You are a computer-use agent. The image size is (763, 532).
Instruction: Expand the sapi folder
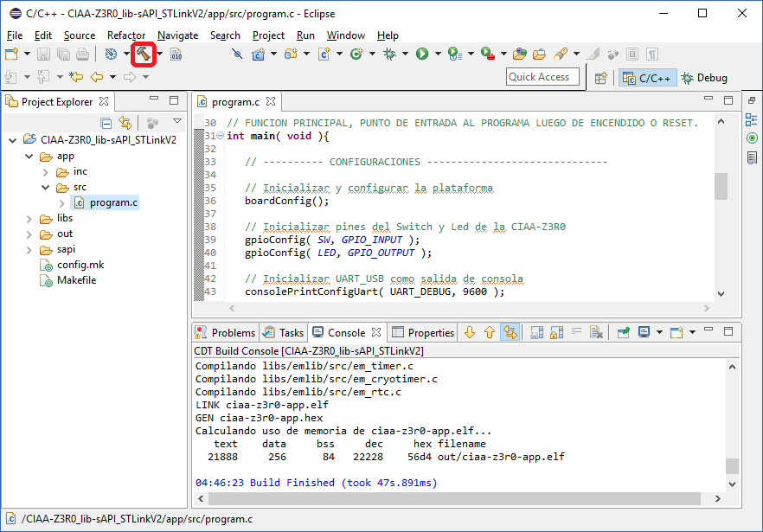(29, 250)
